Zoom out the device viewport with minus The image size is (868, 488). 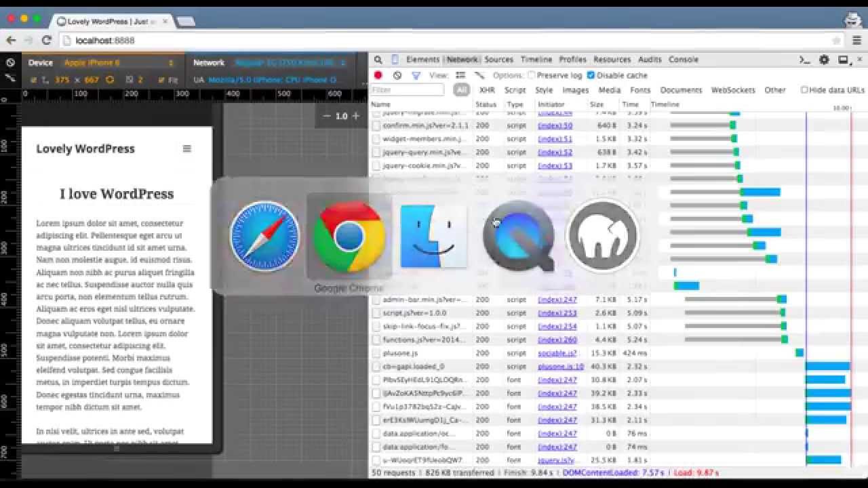[x=327, y=116]
